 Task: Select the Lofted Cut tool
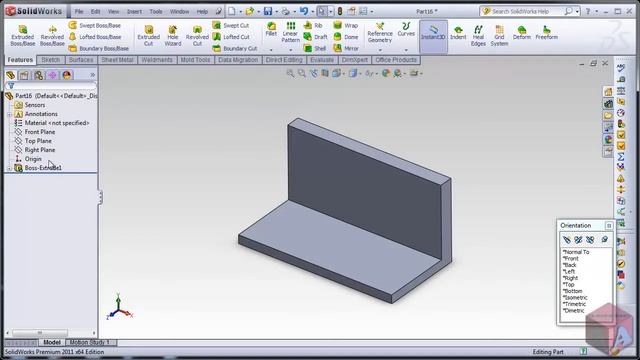click(x=231, y=37)
